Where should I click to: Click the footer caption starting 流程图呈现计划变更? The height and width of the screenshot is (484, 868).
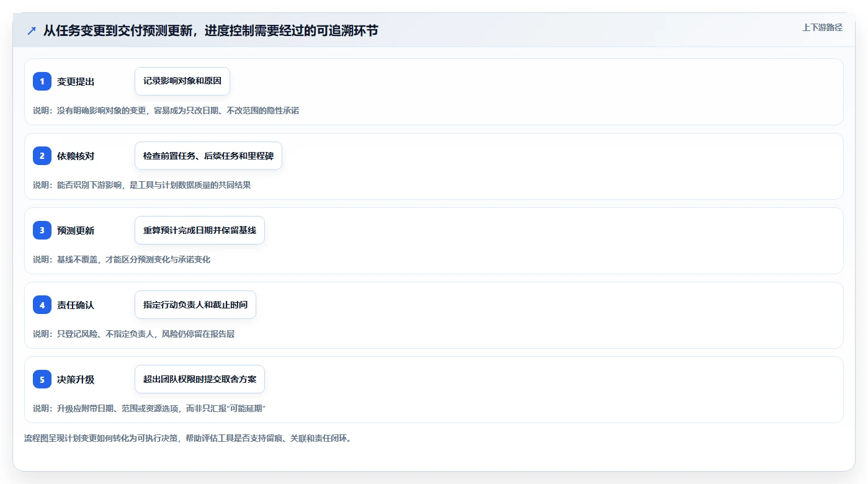pyautogui.click(x=187, y=438)
